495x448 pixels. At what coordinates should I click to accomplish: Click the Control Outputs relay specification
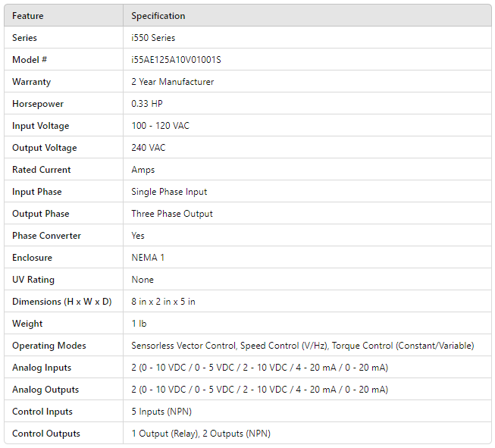[201, 434]
